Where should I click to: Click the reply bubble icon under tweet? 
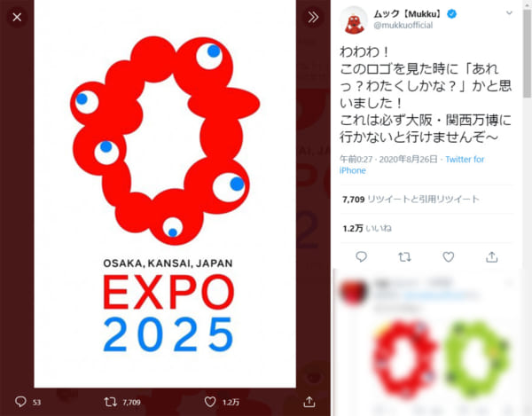click(361, 257)
